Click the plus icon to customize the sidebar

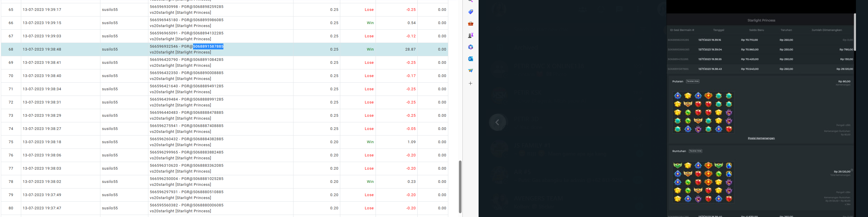tap(470, 84)
